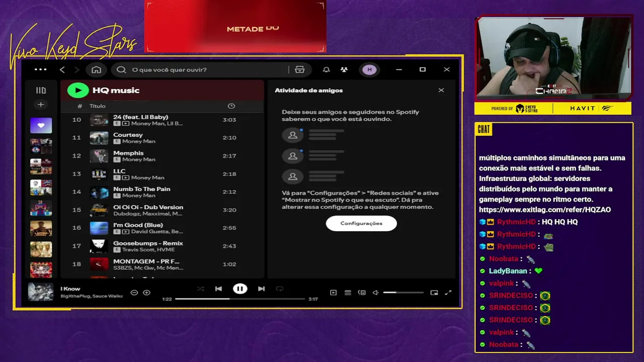Click album art of 'I'm Good (Blue)'
The image size is (644, 362).
[x=99, y=228]
